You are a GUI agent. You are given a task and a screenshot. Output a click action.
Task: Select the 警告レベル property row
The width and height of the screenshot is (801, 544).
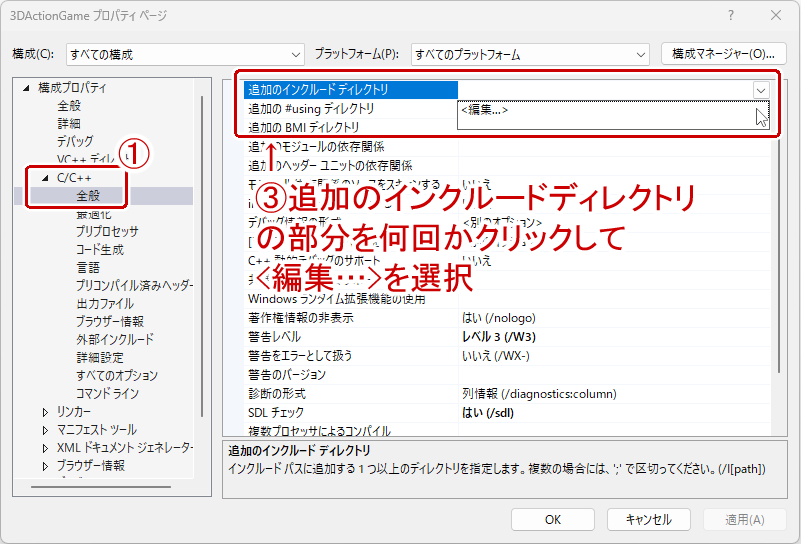click(x=507, y=337)
